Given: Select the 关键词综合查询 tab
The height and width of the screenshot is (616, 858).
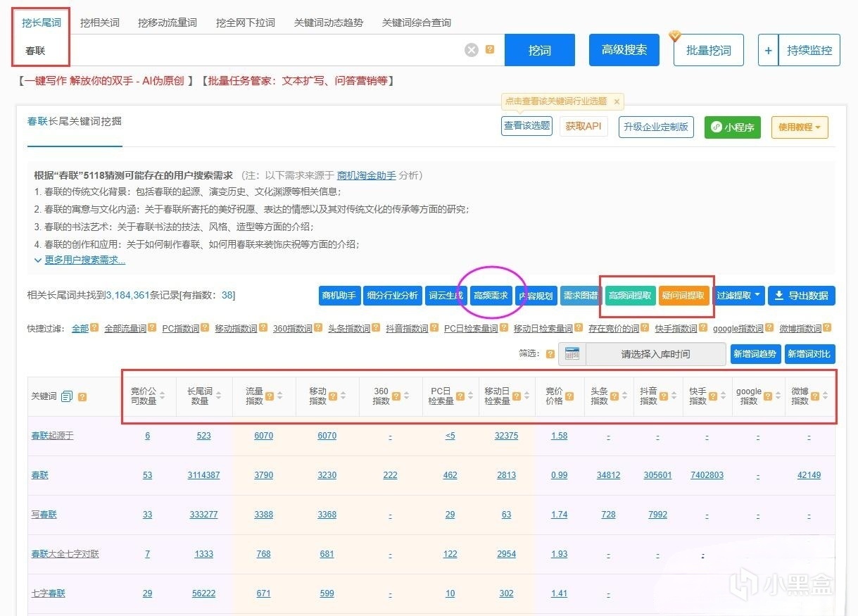Looking at the screenshot, I should click(417, 23).
